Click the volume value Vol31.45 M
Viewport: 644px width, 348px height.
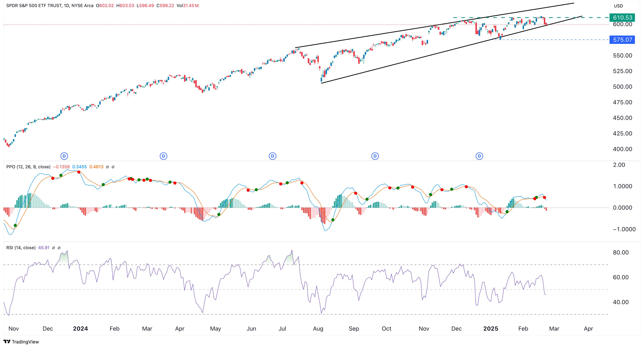[187, 5]
